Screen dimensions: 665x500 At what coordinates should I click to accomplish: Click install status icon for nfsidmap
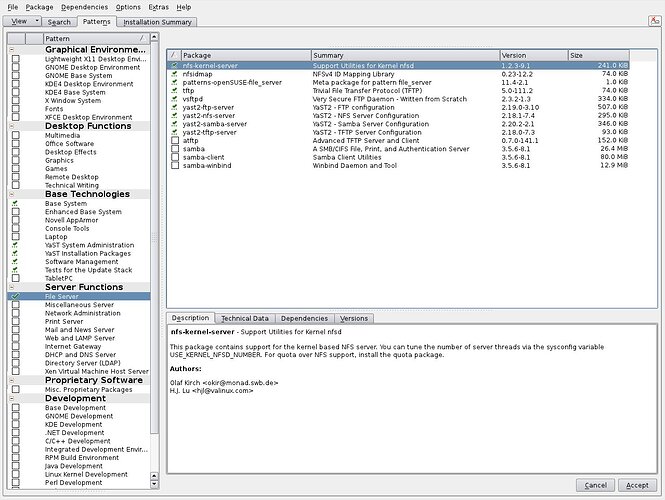[x=174, y=74]
